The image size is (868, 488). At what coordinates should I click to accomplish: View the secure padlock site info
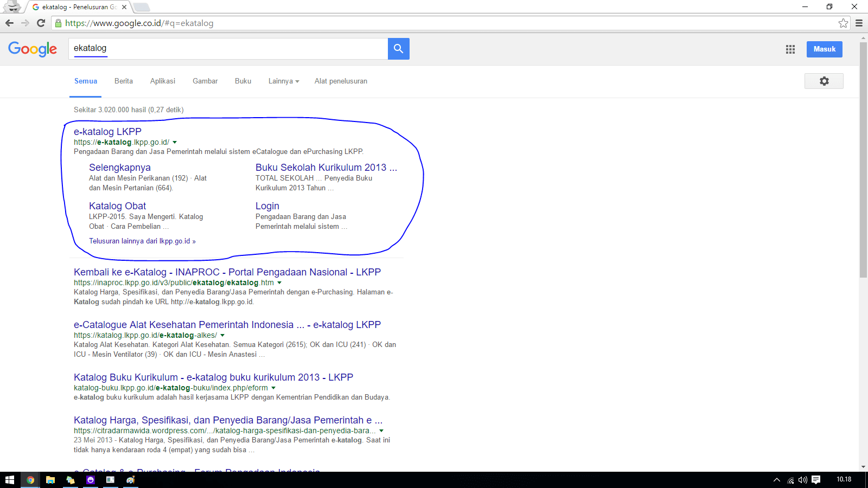tap(58, 23)
